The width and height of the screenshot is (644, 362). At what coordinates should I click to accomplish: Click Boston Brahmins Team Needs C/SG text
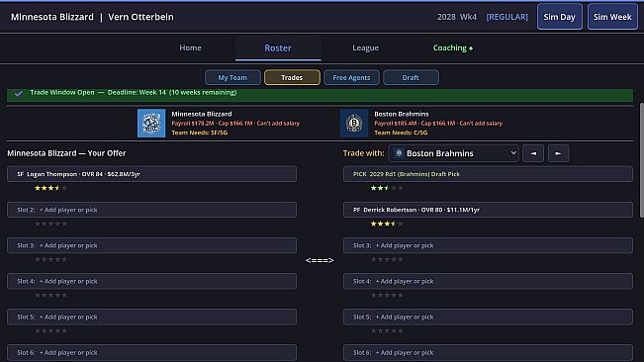click(401, 133)
